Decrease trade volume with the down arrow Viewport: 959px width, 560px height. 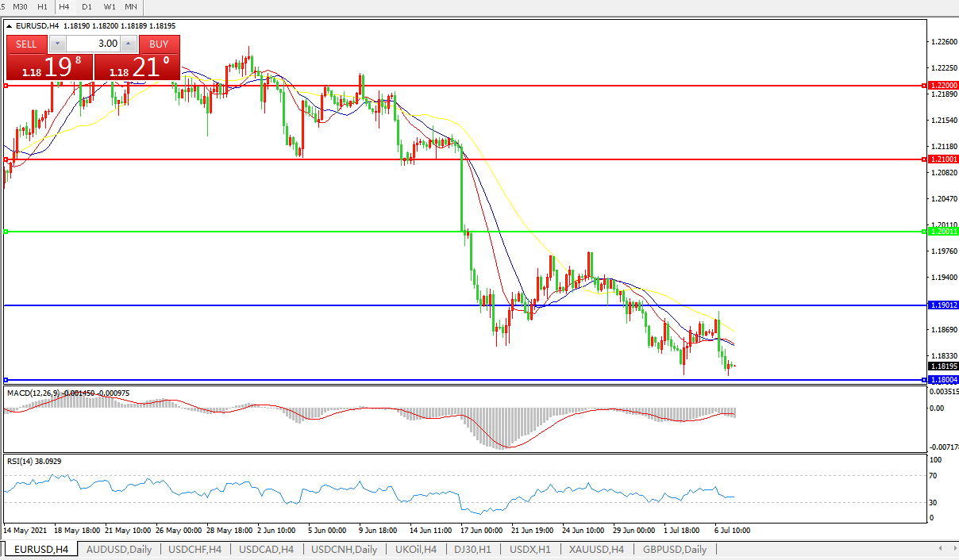[x=57, y=44]
